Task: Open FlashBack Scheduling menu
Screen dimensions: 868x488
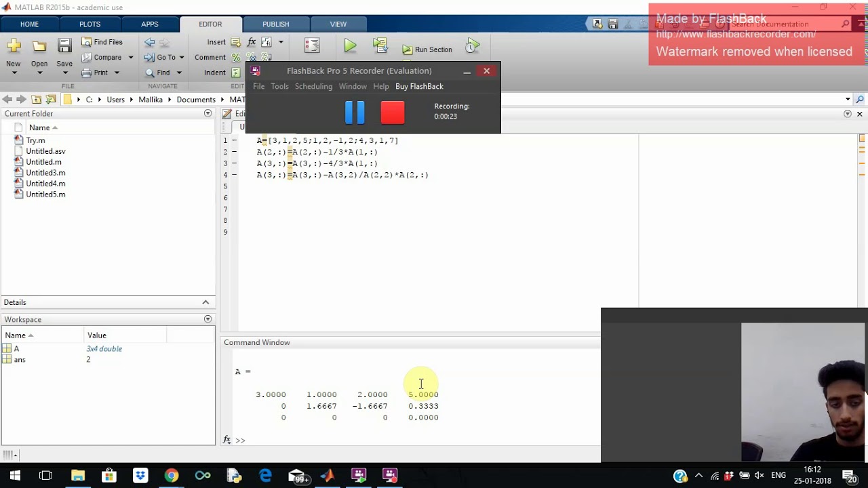Action: [313, 86]
